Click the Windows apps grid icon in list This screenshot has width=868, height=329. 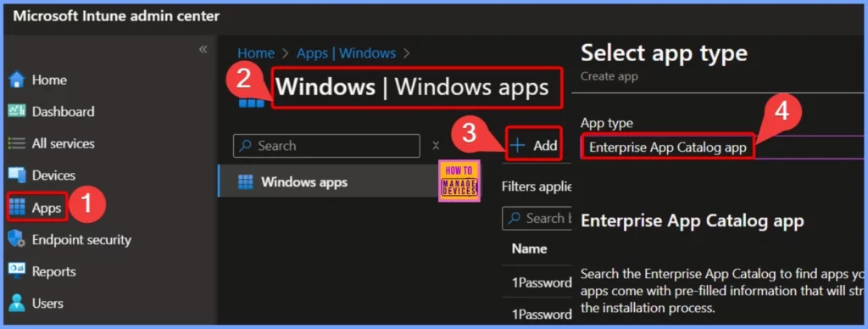pos(245,181)
